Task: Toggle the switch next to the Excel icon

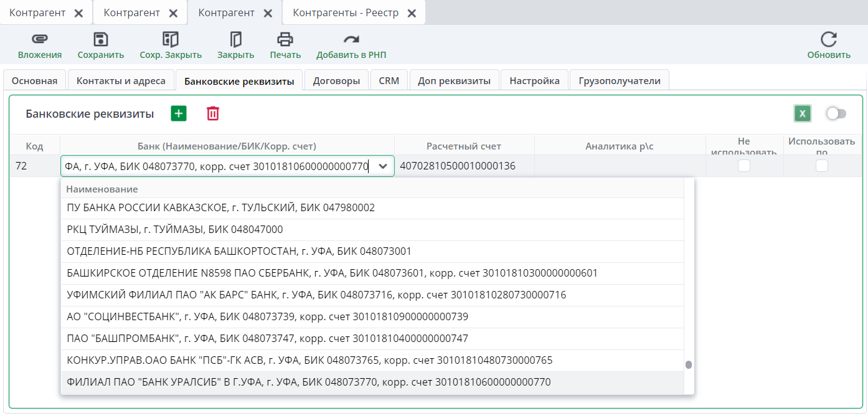Action: (836, 113)
